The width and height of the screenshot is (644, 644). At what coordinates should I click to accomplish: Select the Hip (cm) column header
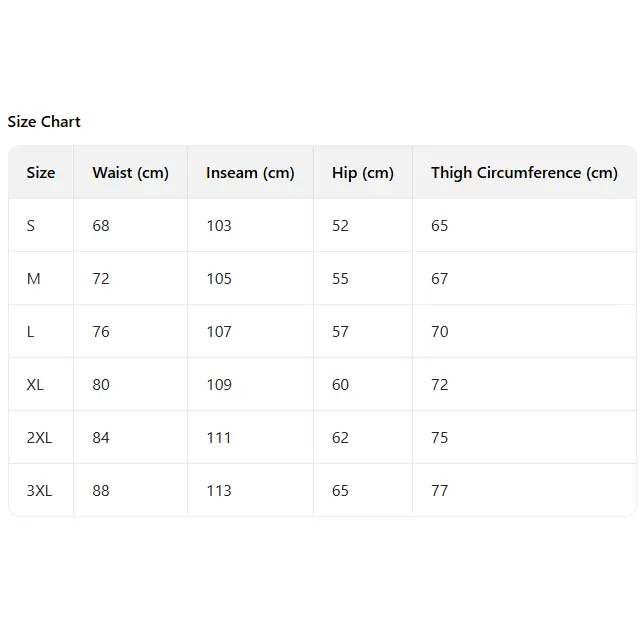(x=363, y=173)
